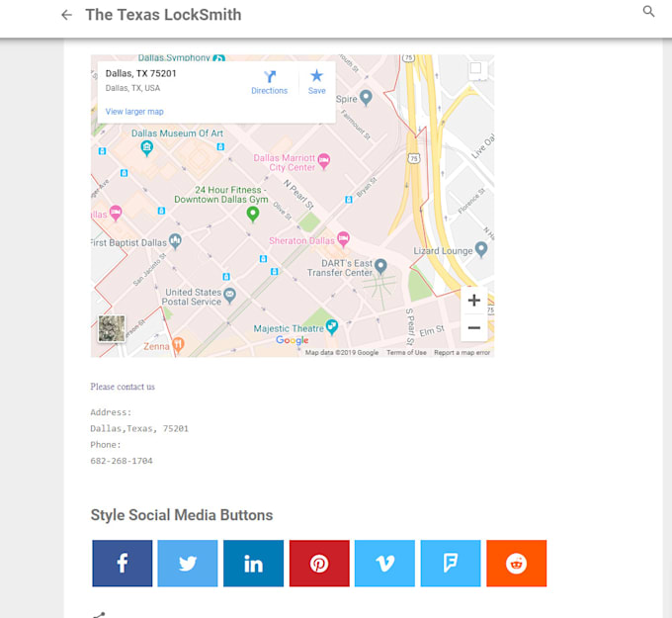
Task: Click the Pinterest social button
Action: click(x=319, y=563)
